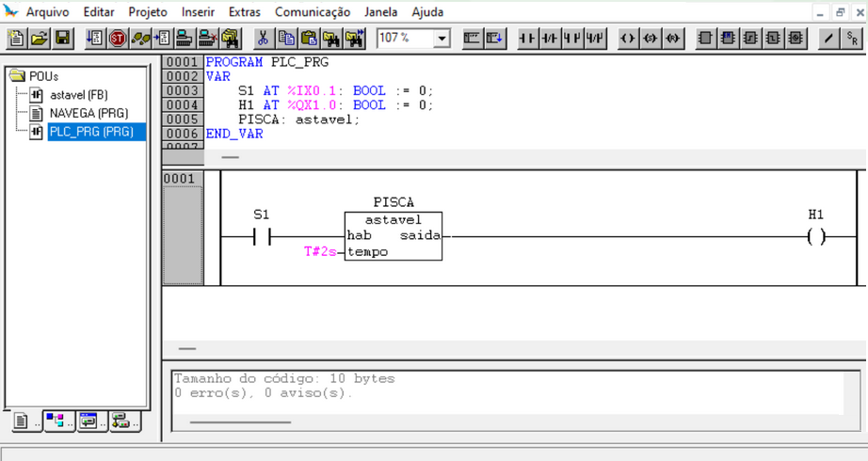Open the Comunicação menu
868x461 pixels.
pyautogui.click(x=313, y=11)
